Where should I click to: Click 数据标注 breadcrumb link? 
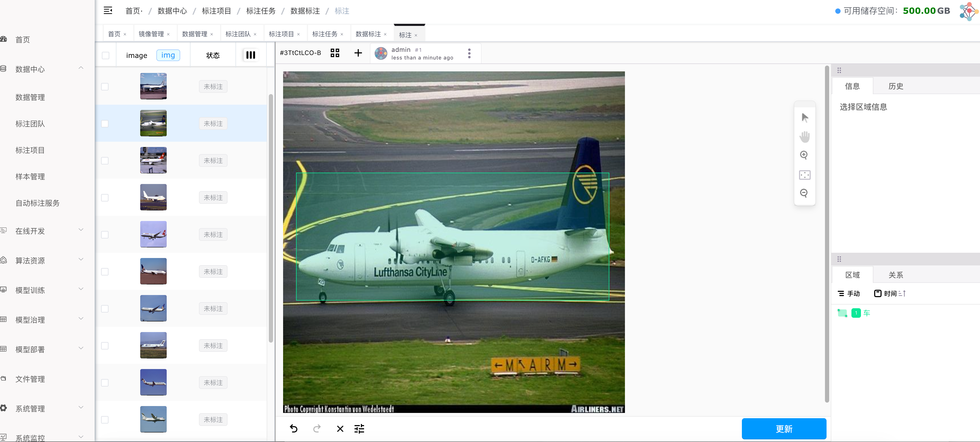305,11
